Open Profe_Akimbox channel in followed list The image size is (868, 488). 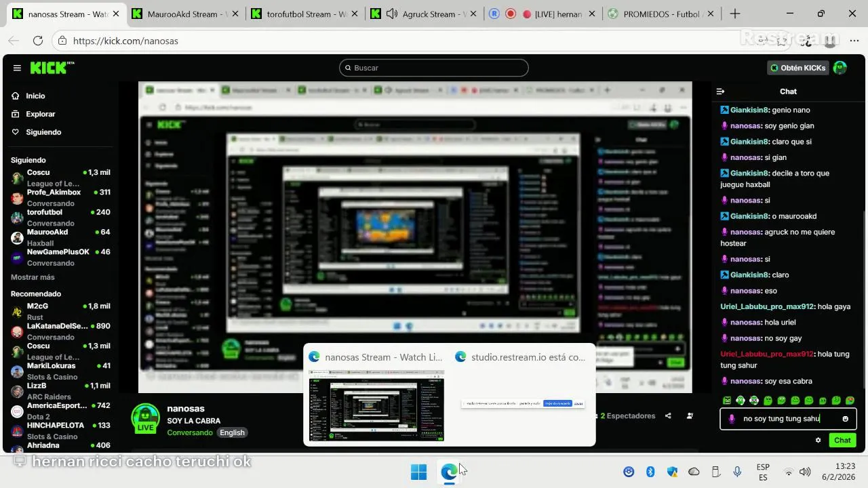(x=60, y=197)
